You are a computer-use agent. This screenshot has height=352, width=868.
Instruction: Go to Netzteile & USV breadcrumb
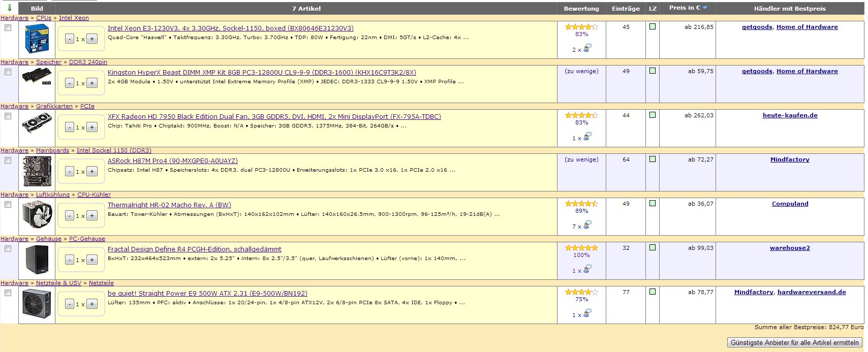click(58, 283)
